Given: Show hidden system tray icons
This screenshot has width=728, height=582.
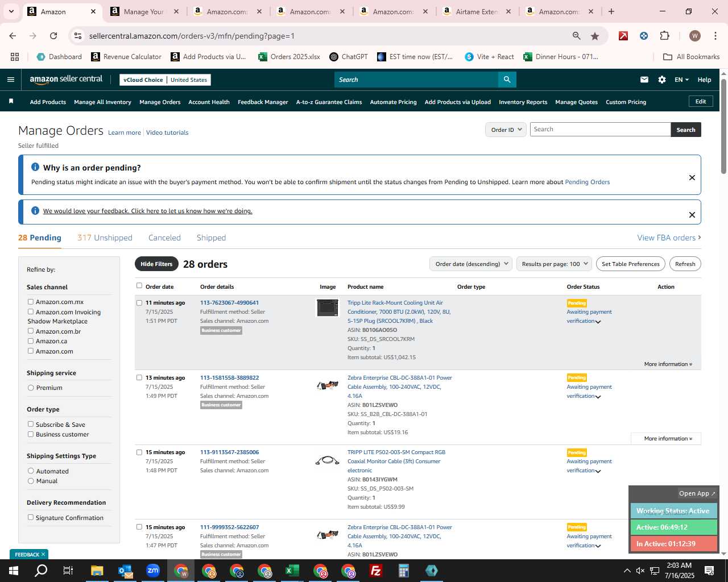Looking at the screenshot, I should click(627, 571).
